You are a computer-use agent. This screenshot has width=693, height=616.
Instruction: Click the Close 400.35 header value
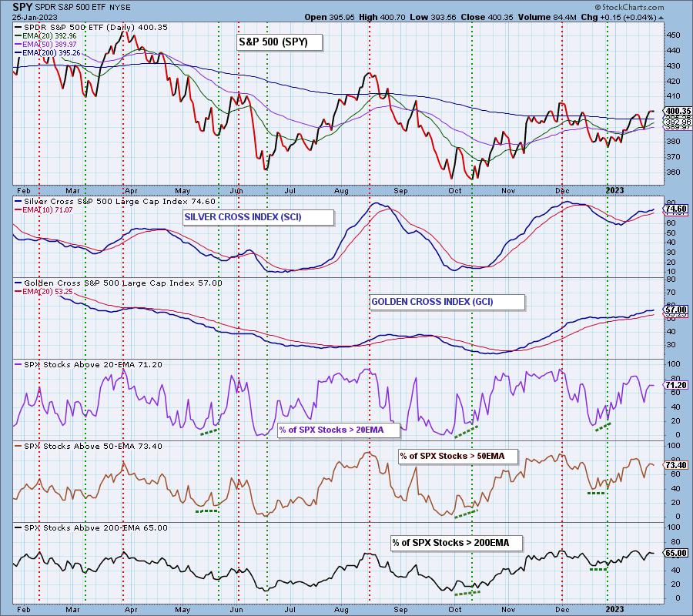click(x=487, y=17)
